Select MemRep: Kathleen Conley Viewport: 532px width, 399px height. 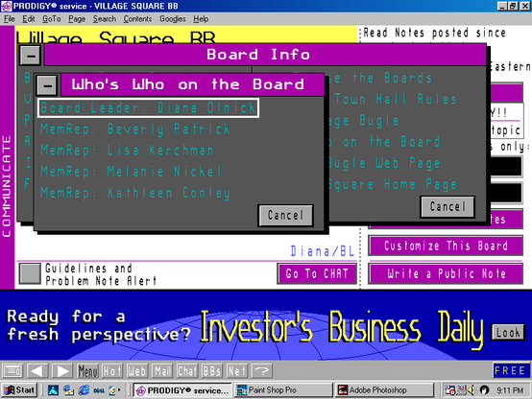point(135,193)
